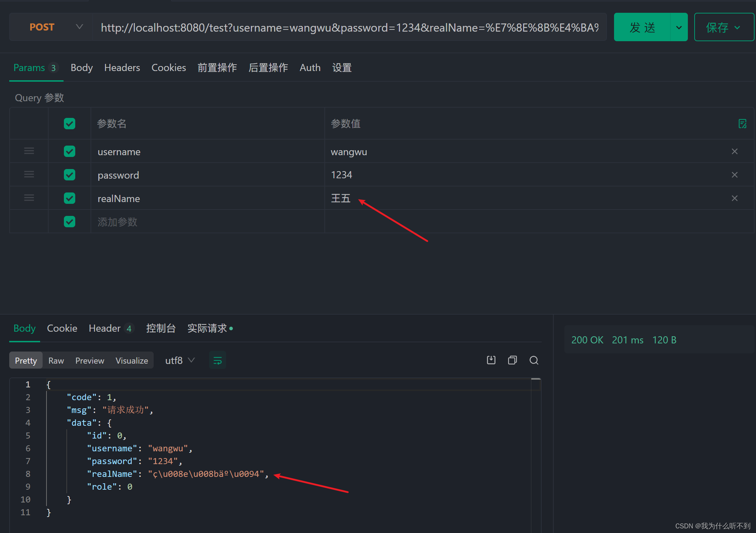Toggle line wrapping for the response
Viewport: 756px width, 533px height.
point(217,360)
